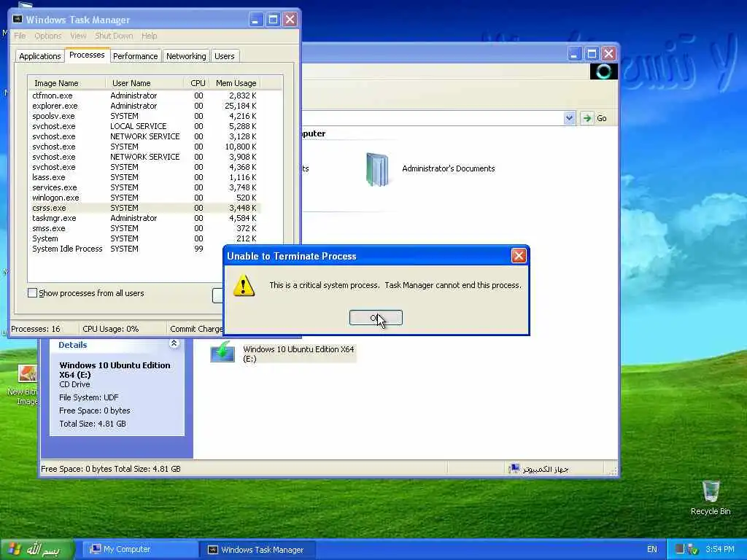This screenshot has width=747, height=560.
Task: Click the warning triangle icon in the dialog
Action: [x=244, y=286]
